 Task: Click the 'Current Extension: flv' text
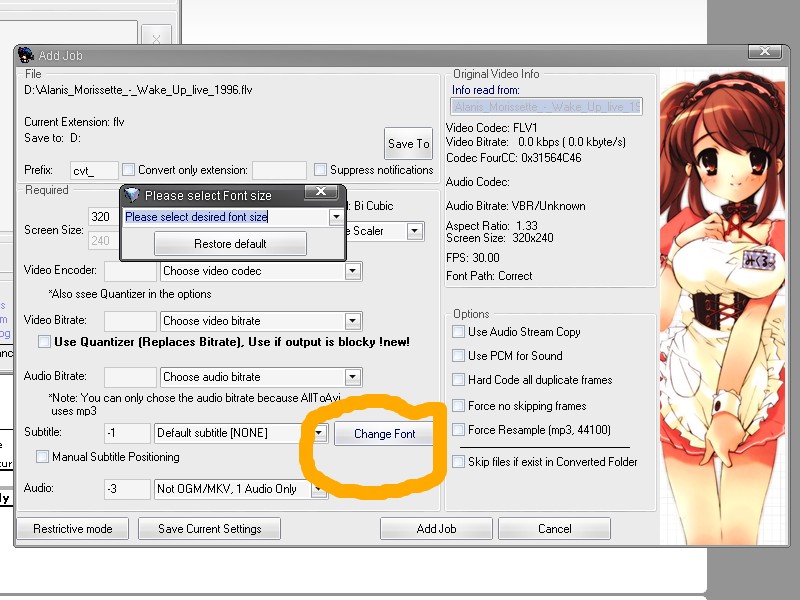[x=74, y=122]
